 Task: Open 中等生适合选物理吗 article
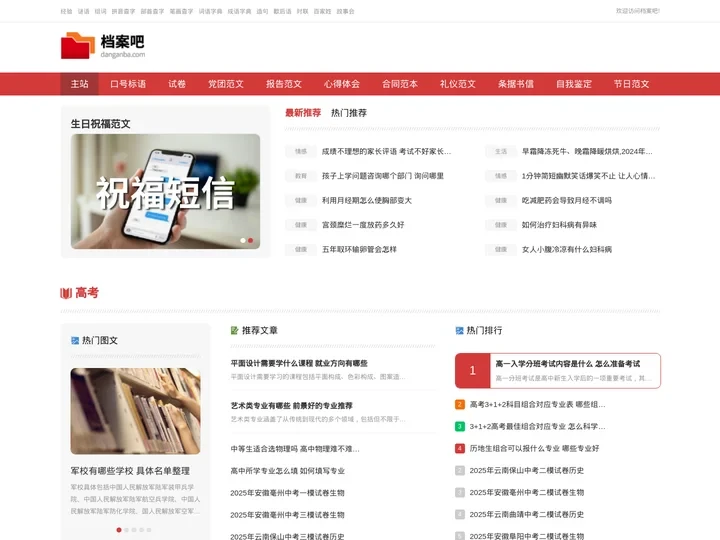295,449
